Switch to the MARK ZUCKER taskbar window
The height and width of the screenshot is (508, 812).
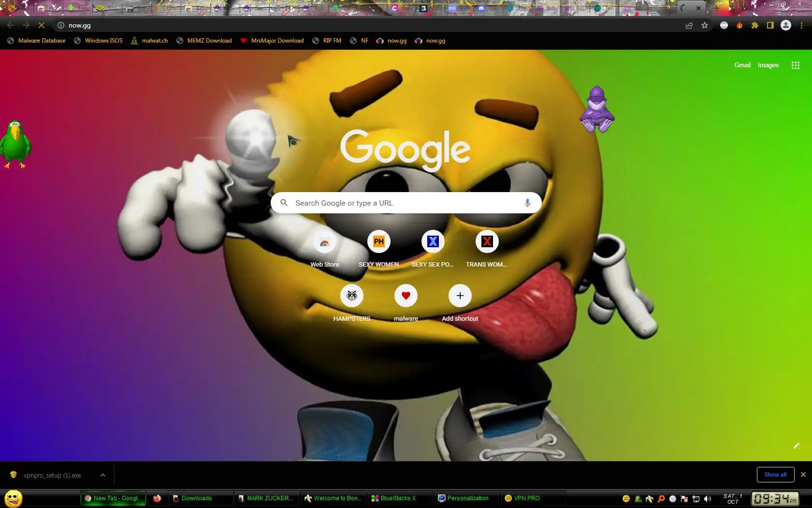point(267,498)
